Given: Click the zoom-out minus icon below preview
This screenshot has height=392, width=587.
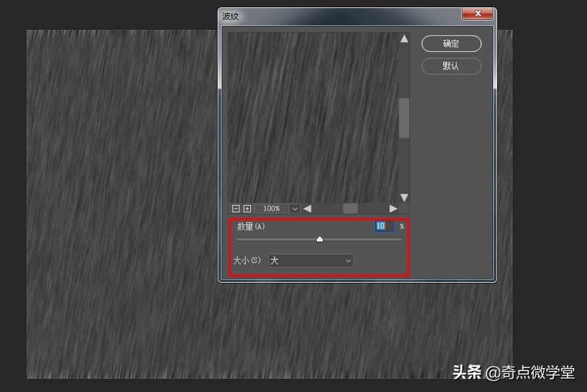Looking at the screenshot, I should pos(238,208).
